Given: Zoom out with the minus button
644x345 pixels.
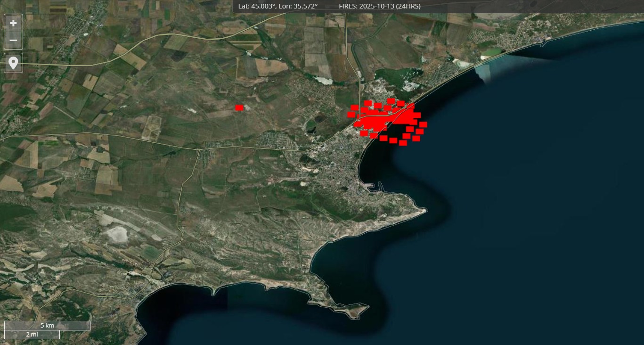Looking at the screenshot, I should pyautogui.click(x=13, y=41).
